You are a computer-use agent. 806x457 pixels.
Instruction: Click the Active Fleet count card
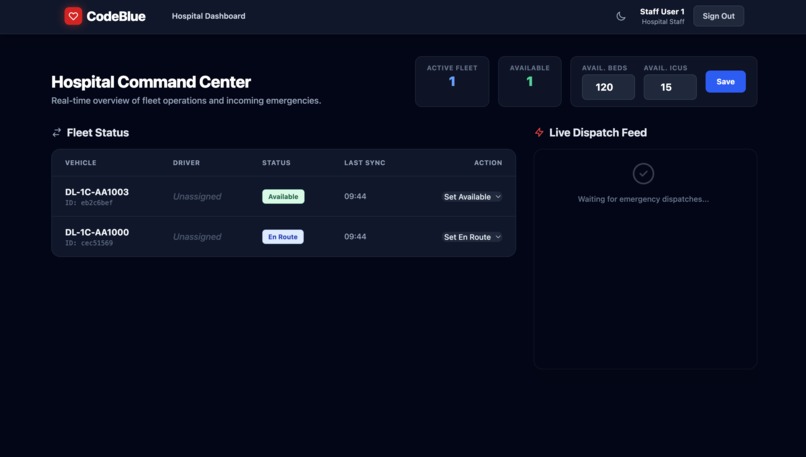452,81
